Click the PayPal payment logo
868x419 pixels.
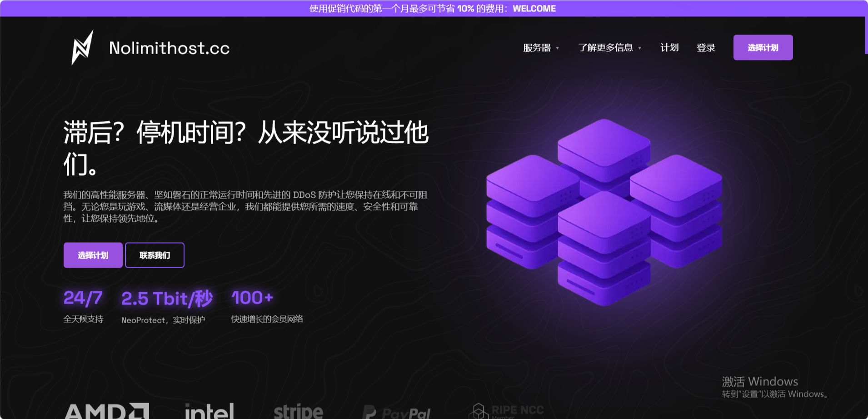(396, 412)
